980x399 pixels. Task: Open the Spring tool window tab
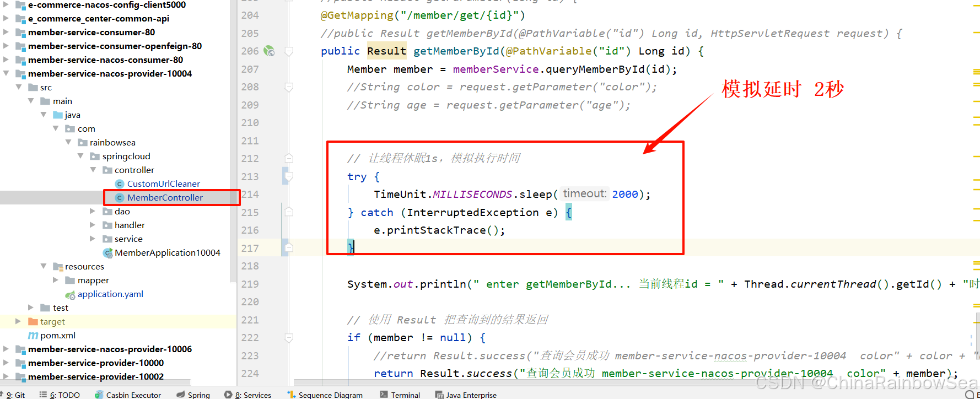click(x=193, y=395)
